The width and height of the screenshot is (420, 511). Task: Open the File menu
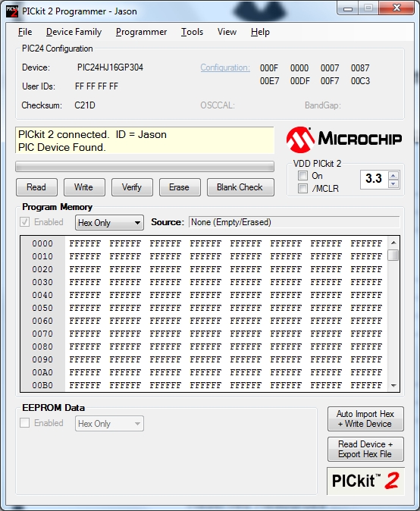pos(25,32)
